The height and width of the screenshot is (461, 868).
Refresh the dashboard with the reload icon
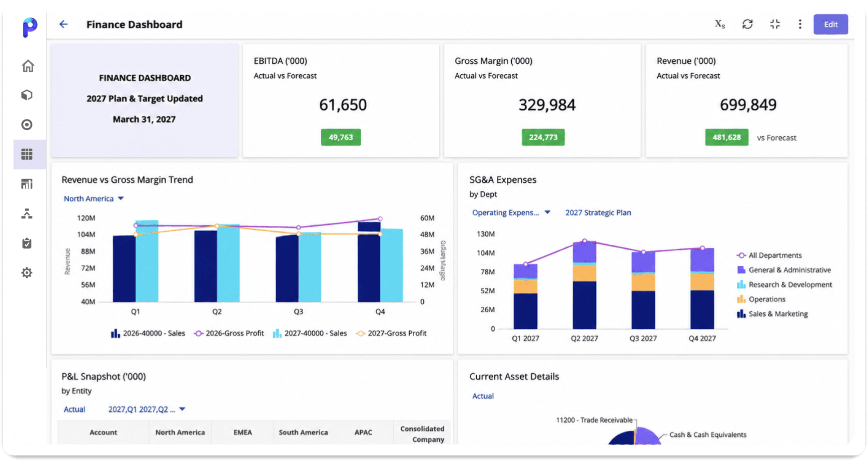(748, 24)
